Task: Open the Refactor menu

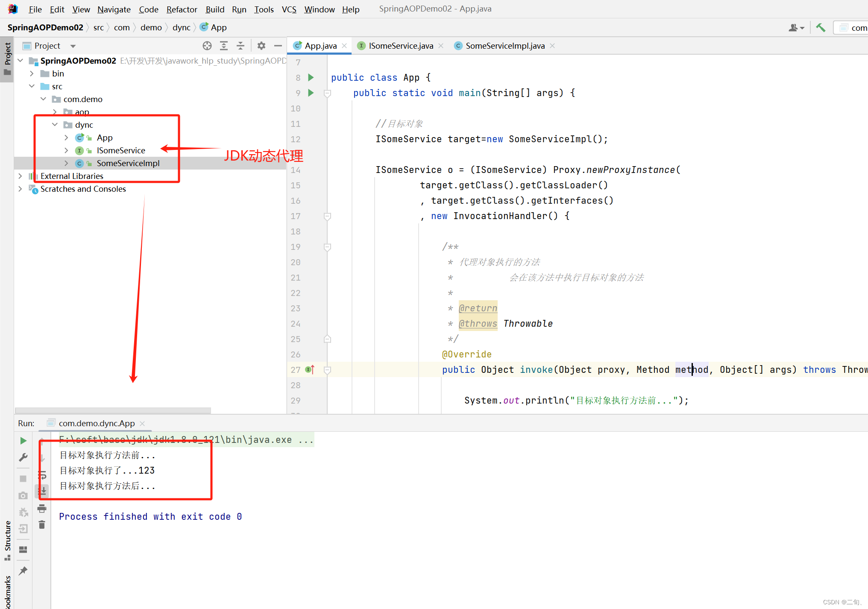Action: click(182, 9)
